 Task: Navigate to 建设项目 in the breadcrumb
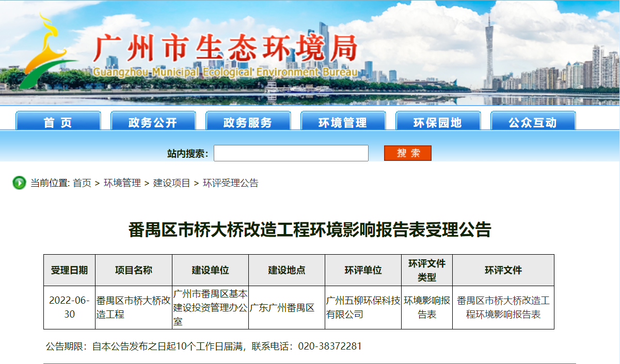171,183
